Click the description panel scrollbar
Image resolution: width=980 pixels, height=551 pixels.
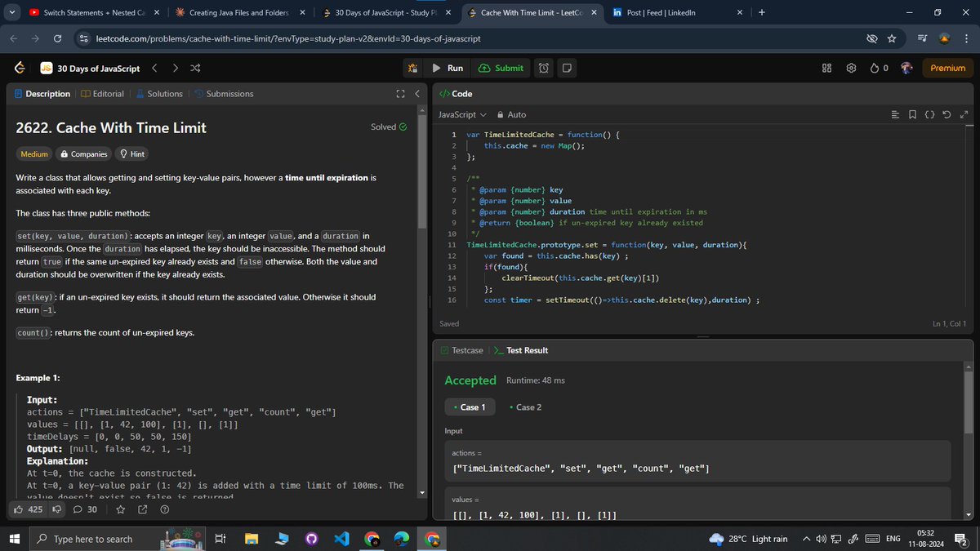coord(422,171)
